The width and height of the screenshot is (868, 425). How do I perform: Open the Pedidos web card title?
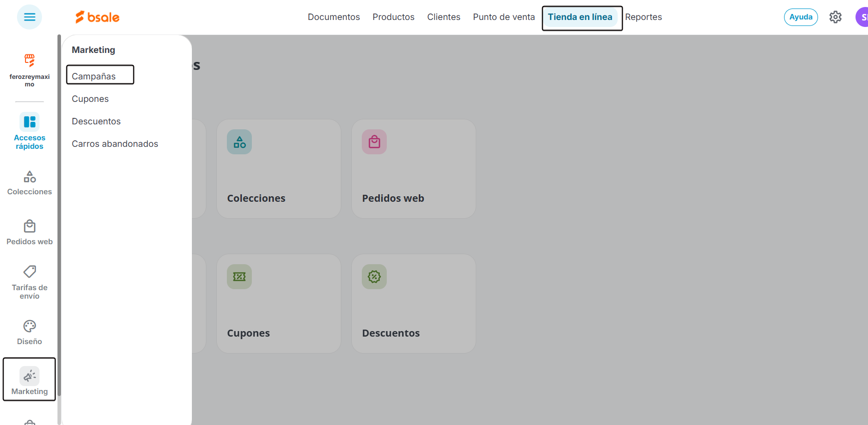point(393,198)
